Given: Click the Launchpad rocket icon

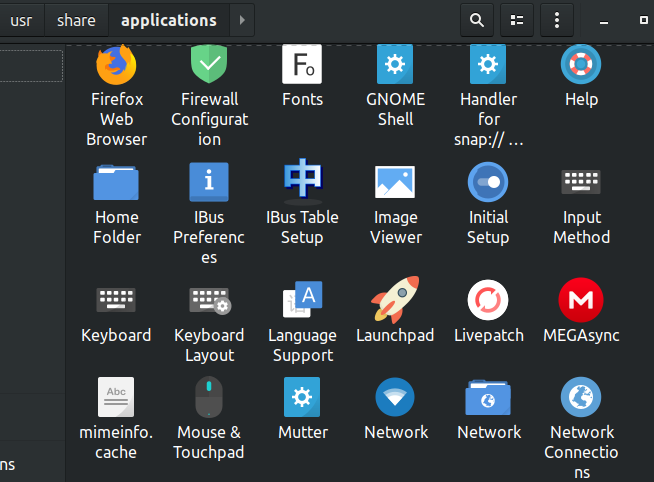Looking at the screenshot, I should click(x=395, y=299).
